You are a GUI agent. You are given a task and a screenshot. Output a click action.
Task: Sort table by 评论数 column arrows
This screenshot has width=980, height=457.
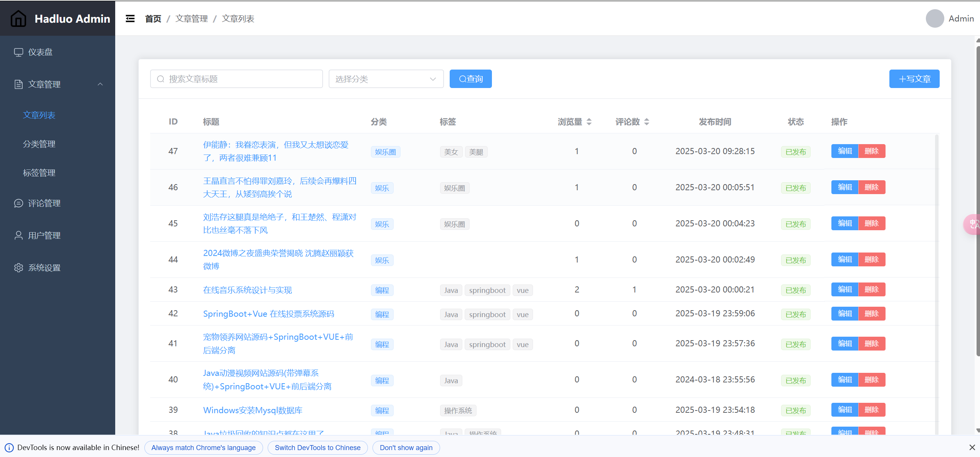point(647,122)
